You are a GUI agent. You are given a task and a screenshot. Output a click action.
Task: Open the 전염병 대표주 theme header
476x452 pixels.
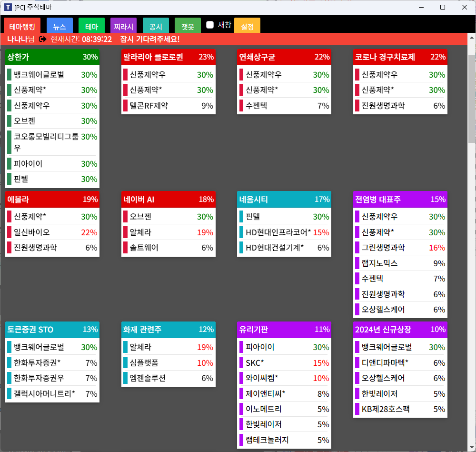[x=400, y=199]
